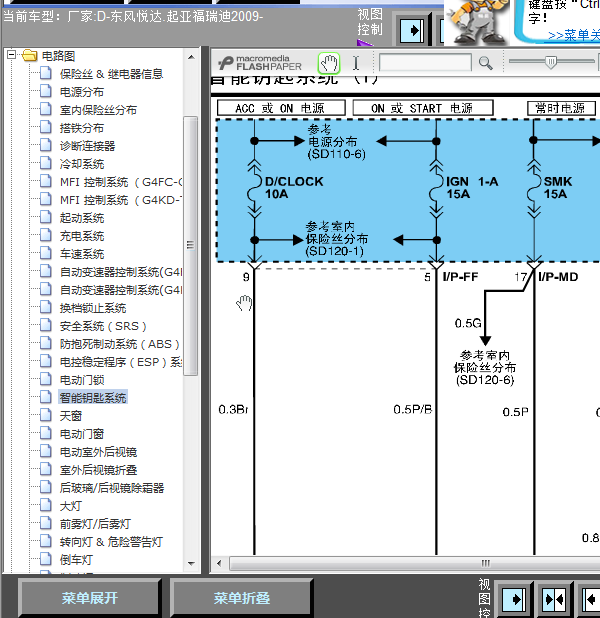The image size is (600, 618).
Task: Select the 电路图 folder icon
Action: (x=30, y=56)
